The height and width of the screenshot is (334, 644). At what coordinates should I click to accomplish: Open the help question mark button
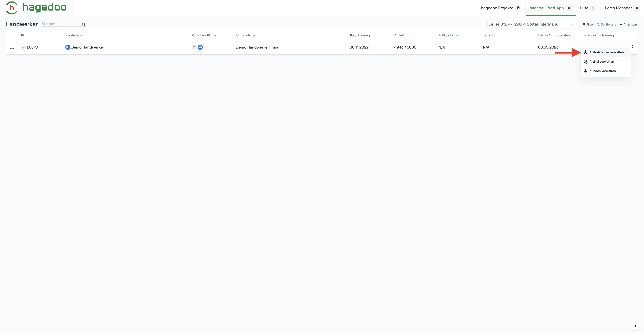[635, 325]
